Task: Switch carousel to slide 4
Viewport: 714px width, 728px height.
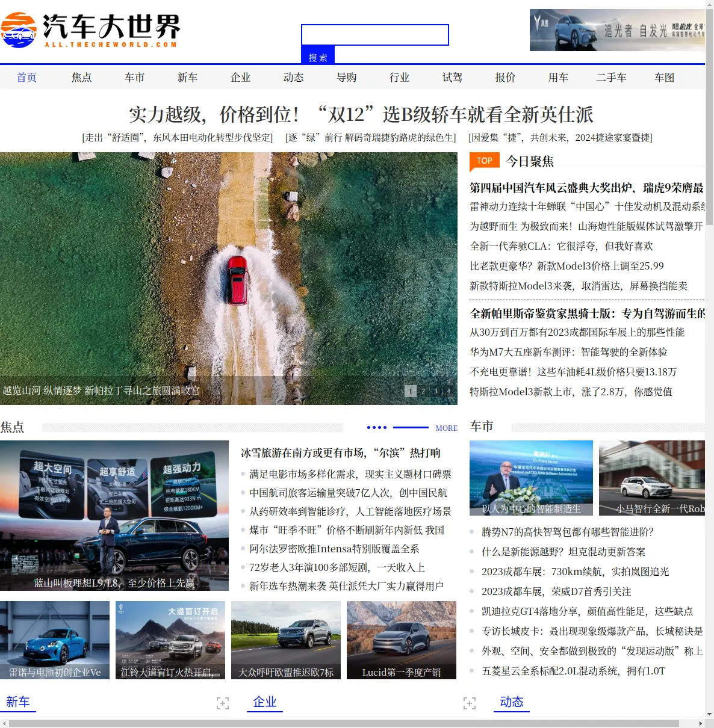Action: [449, 391]
